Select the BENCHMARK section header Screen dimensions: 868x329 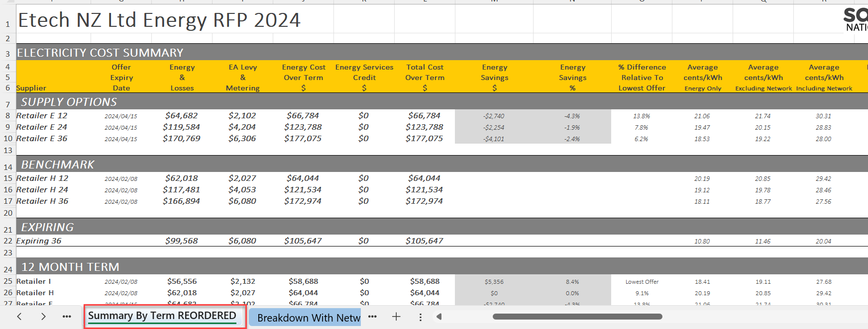click(x=58, y=164)
